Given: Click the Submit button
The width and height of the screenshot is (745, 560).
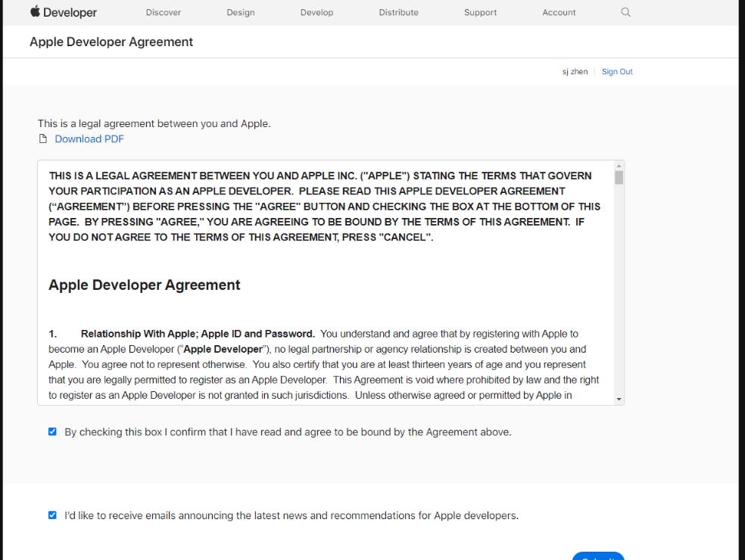Looking at the screenshot, I should (x=598, y=556).
